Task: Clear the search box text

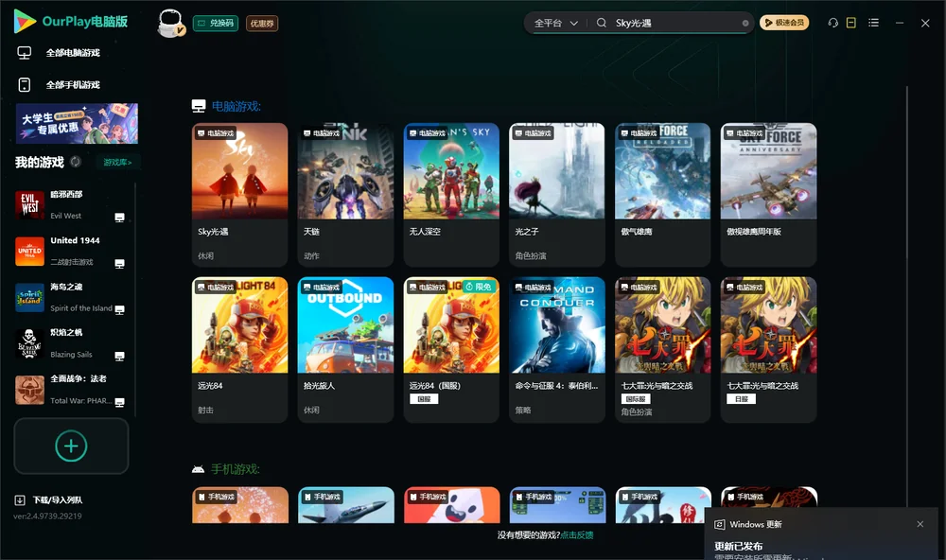Action: tap(745, 23)
